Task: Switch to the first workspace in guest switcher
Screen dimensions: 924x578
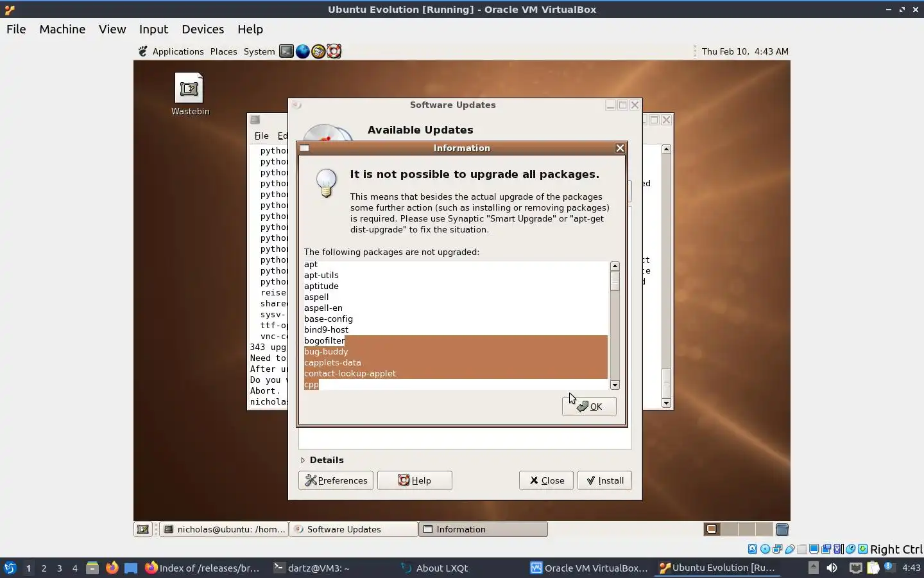Action: (712, 529)
